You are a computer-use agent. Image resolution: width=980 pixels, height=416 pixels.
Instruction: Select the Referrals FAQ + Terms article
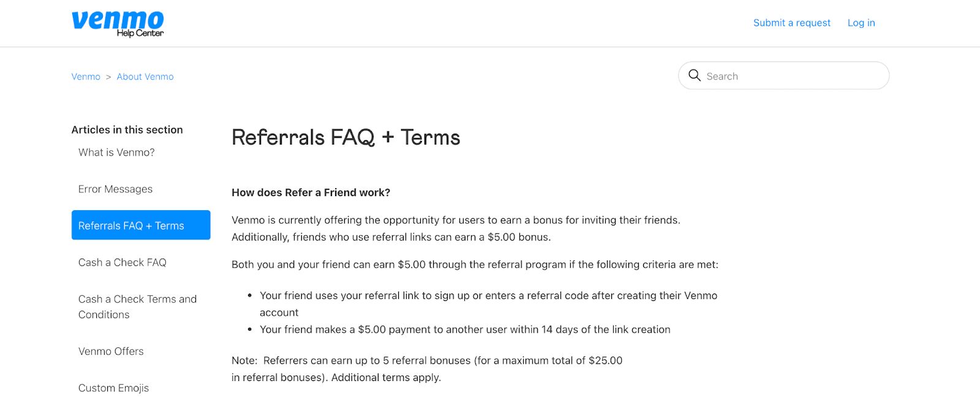131,225
